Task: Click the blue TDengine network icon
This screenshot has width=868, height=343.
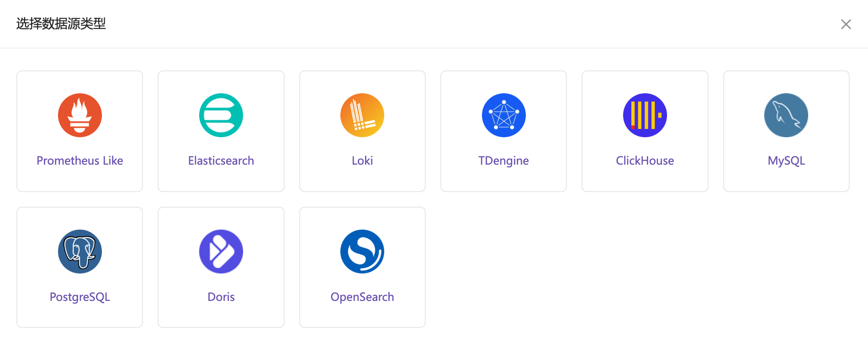Action: [x=504, y=115]
